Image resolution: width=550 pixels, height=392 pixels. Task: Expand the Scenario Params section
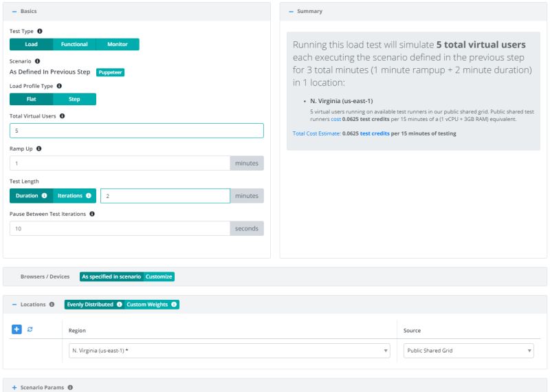click(14, 387)
